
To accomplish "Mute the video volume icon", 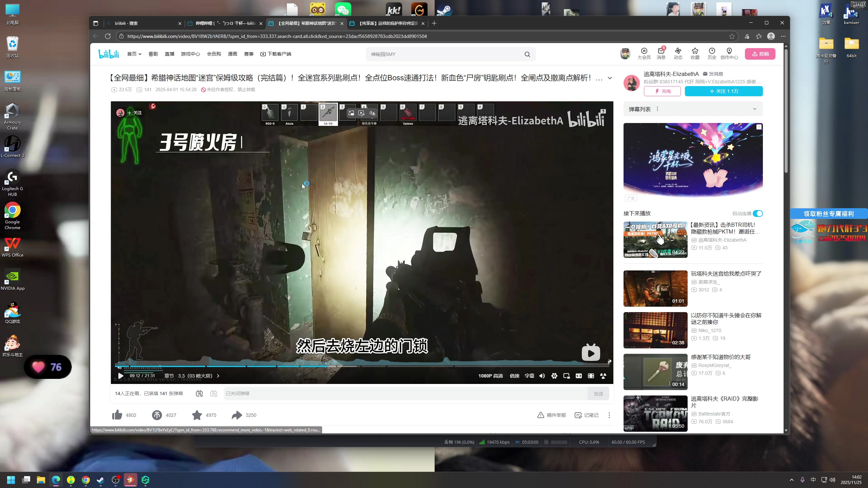I will 542,376.
